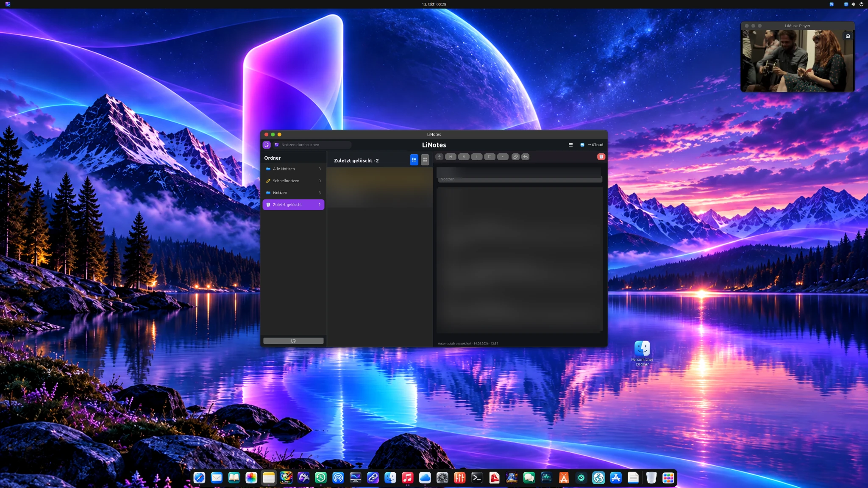868x488 pixels.
Task: Open the red Music app in the dock
Action: 407,478
